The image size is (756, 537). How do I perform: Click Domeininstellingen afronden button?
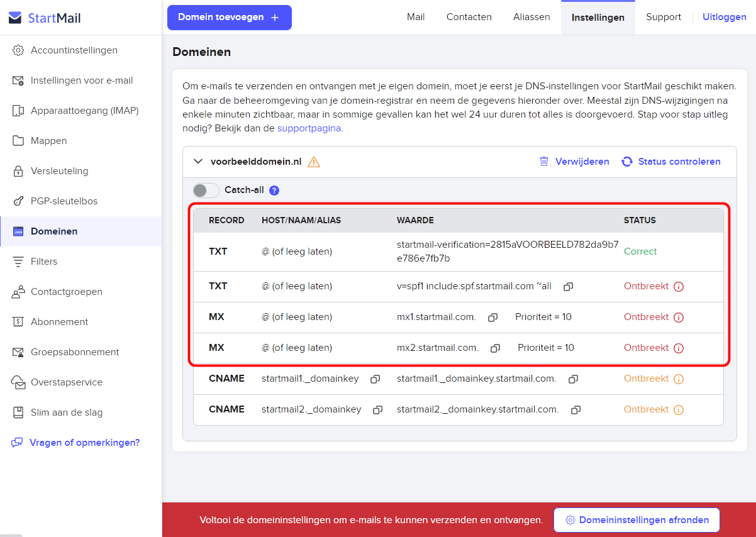click(636, 520)
